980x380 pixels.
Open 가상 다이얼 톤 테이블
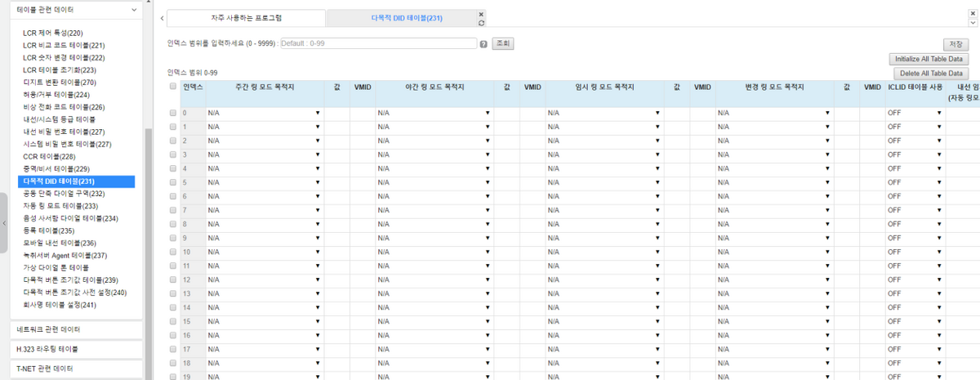56,267
